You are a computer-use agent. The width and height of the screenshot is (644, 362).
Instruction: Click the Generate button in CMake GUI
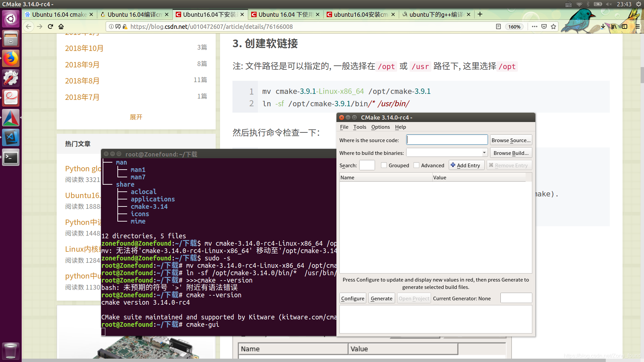pos(381,298)
